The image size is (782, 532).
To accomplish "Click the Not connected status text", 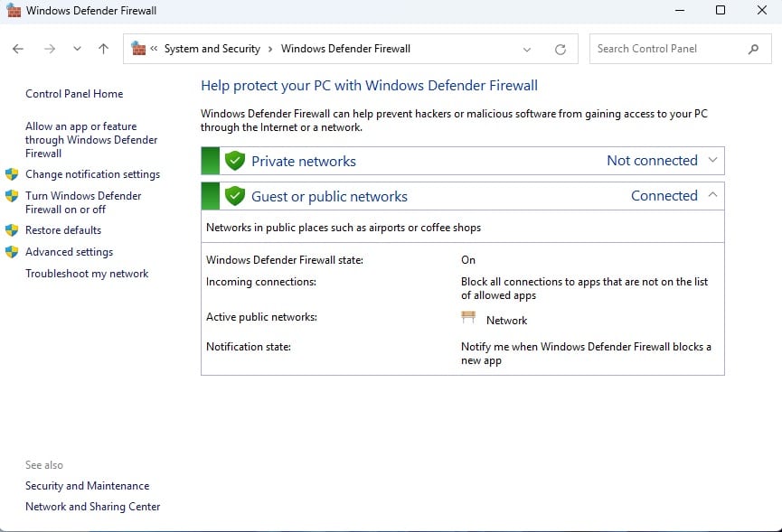I will point(653,161).
